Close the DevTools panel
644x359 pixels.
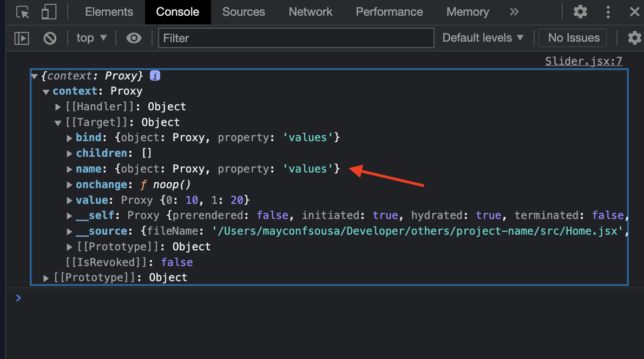click(x=635, y=12)
